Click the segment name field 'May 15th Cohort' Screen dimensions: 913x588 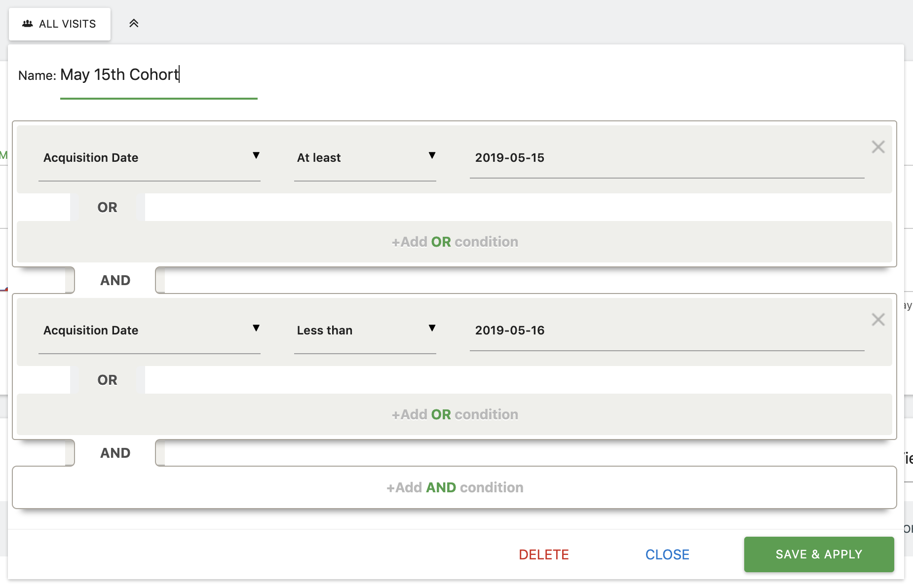click(x=158, y=75)
